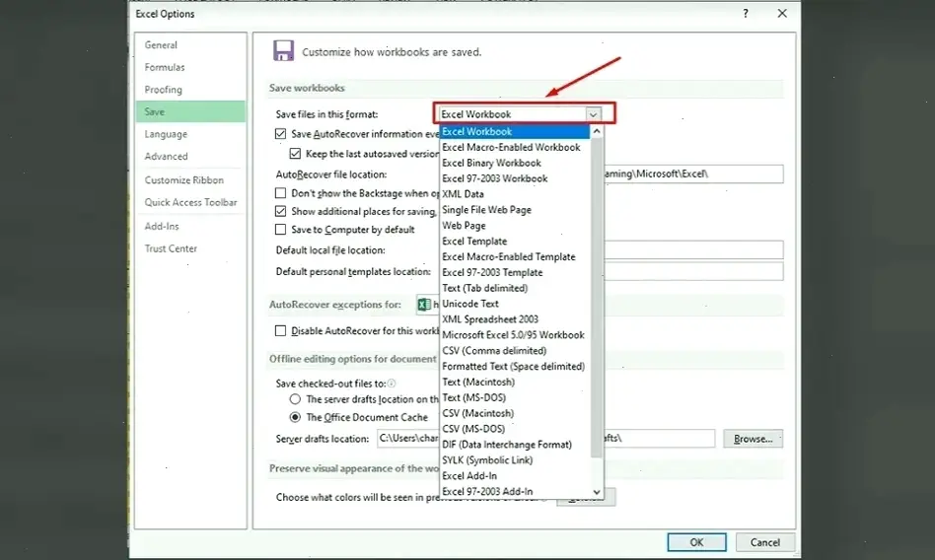Choose Formatted Text (Space delimited) option
The height and width of the screenshot is (560, 935).
[515, 366]
